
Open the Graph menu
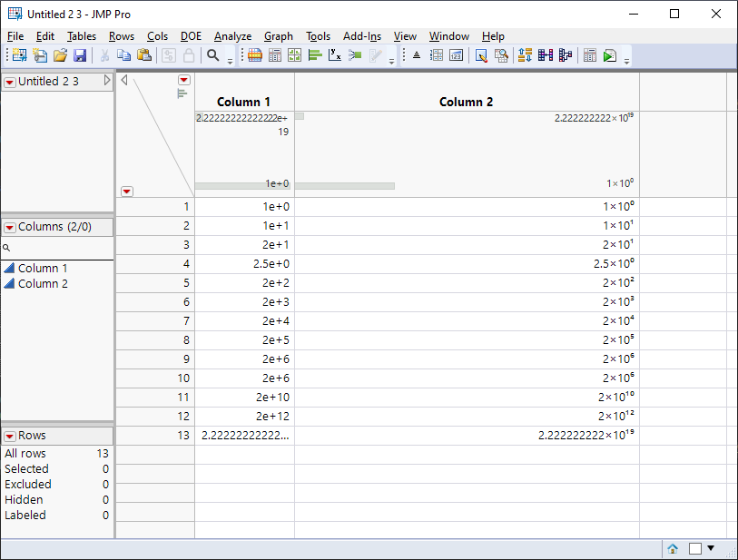[278, 36]
